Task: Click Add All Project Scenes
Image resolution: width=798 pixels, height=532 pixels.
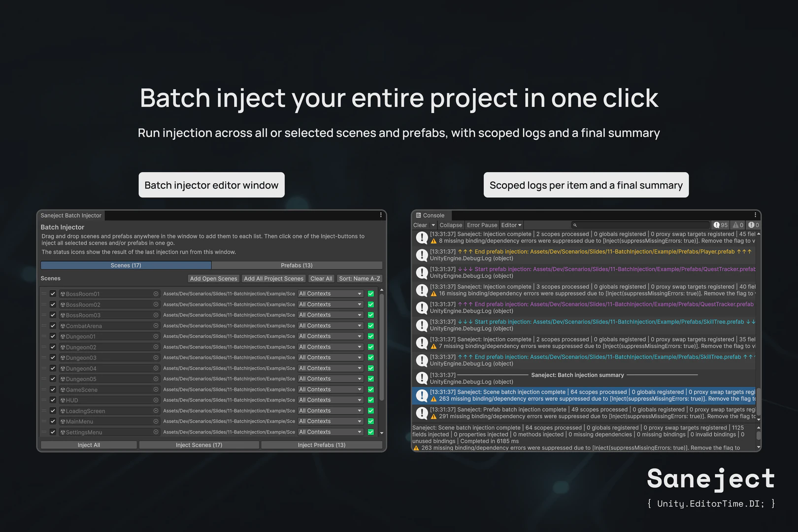Action: pos(273,278)
